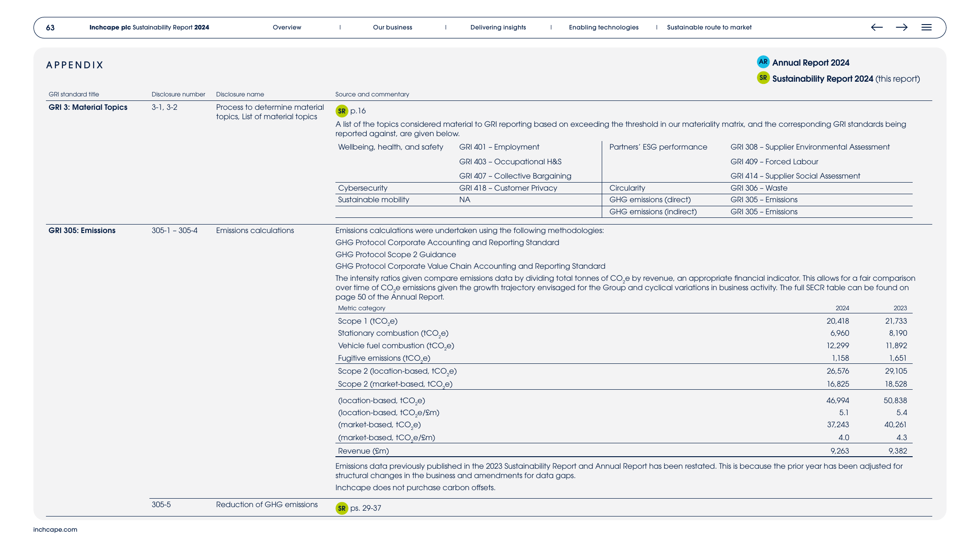Click Scope 2 market-based 2024 value 16,825
Screen dimensions: 980x554
click(x=838, y=384)
